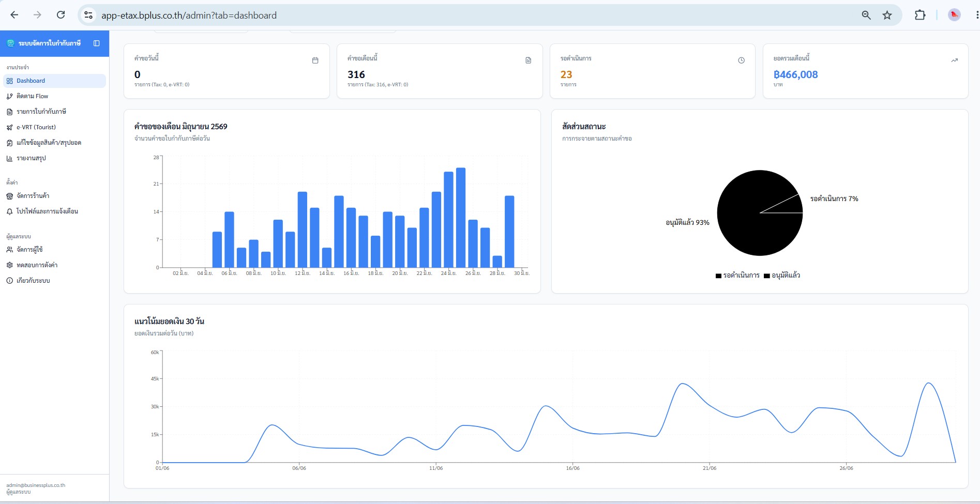Go to ติดตาม Flow in the sidebar
980x504 pixels.
(55, 96)
